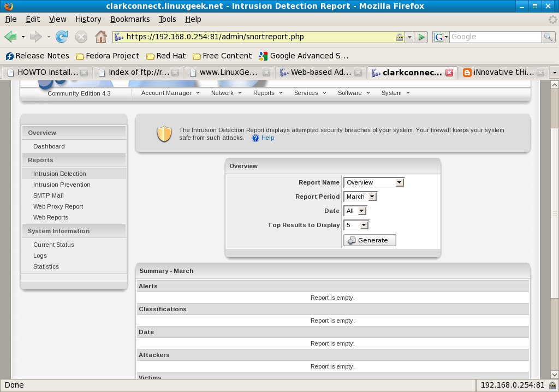Image resolution: width=559 pixels, height=392 pixels.
Task: Open the Web Reports sidebar link
Action: point(51,218)
